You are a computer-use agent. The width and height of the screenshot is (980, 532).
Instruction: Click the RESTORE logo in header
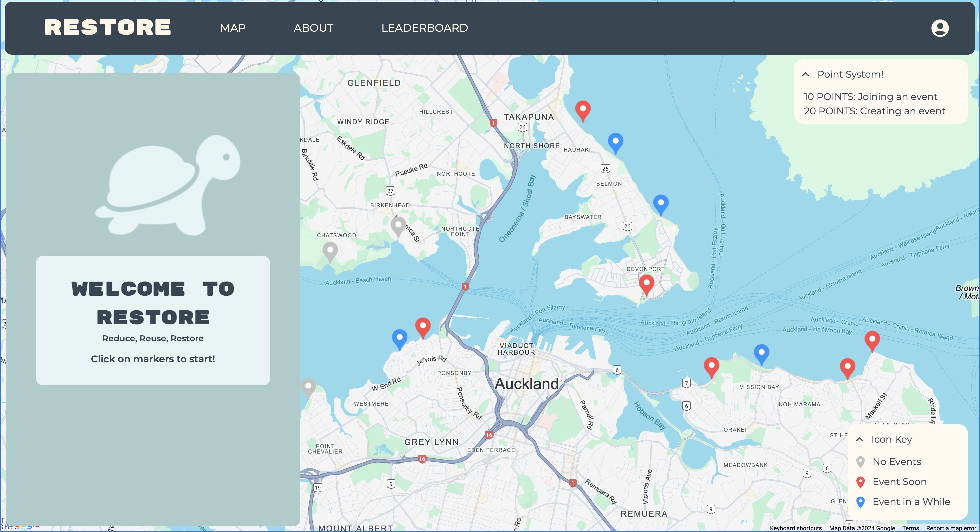(x=108, y=27)
